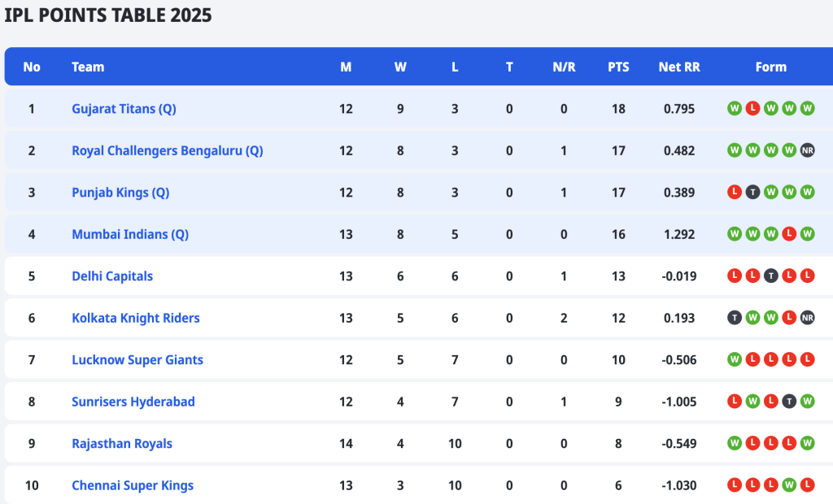
Task: Click the Net RR column header
Action: [x=679, y=67]
